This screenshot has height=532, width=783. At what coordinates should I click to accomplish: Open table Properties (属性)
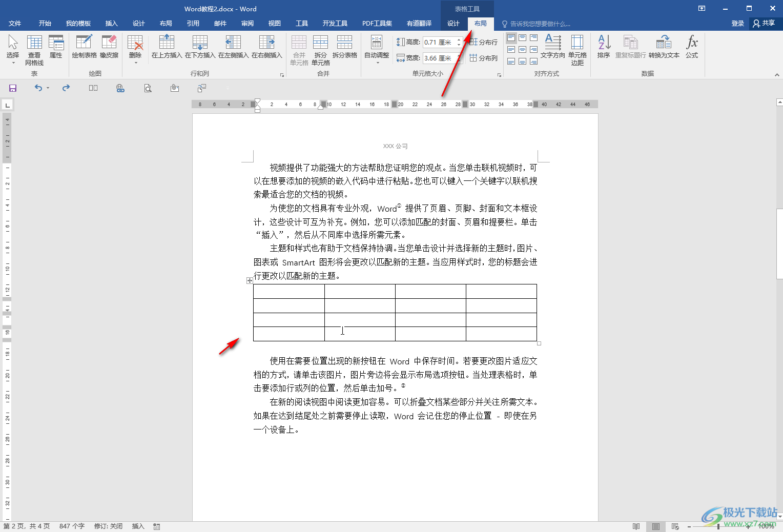56,47
